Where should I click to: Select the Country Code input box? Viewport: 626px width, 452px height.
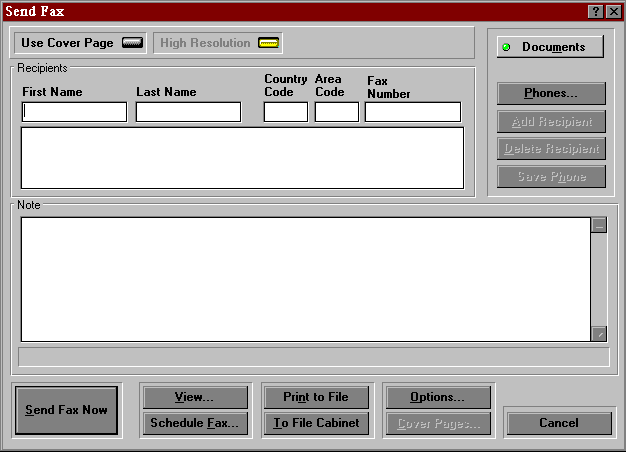pos(285,112)
